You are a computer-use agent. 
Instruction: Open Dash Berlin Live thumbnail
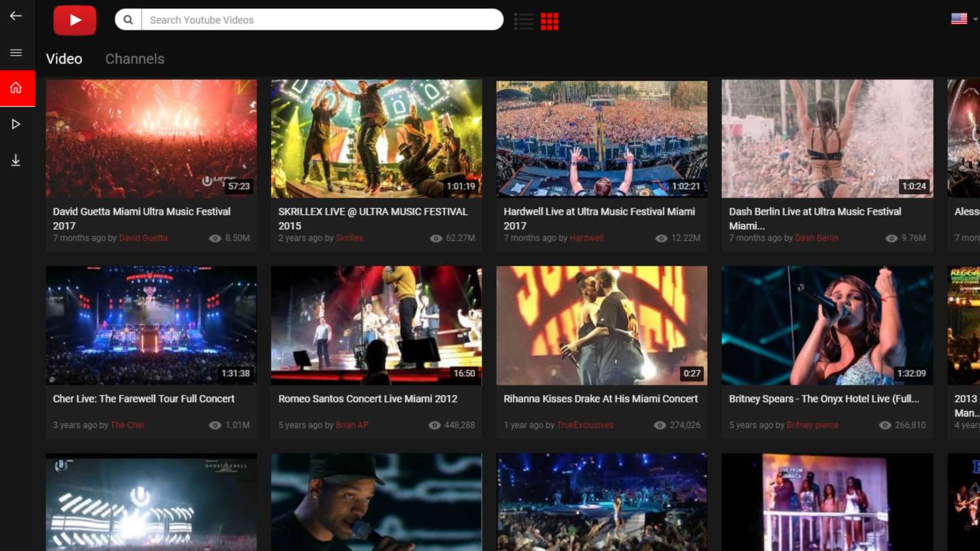(x=827, y=139)
